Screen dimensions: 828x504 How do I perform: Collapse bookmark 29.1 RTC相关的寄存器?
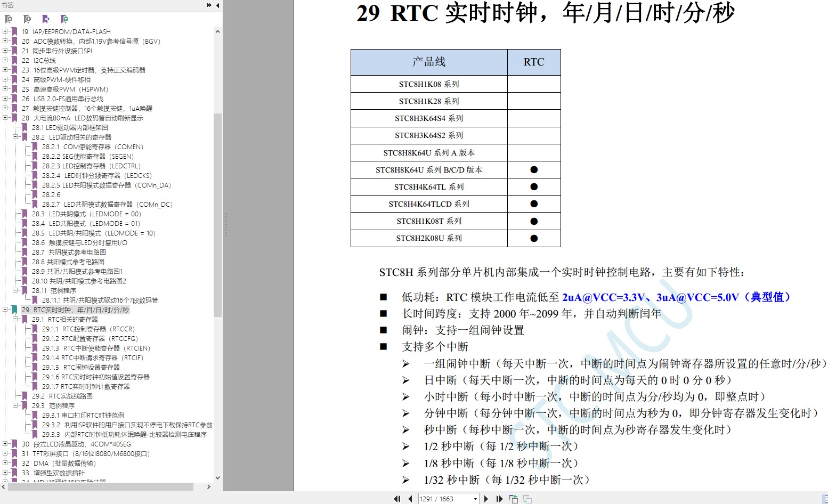(15, 319)
